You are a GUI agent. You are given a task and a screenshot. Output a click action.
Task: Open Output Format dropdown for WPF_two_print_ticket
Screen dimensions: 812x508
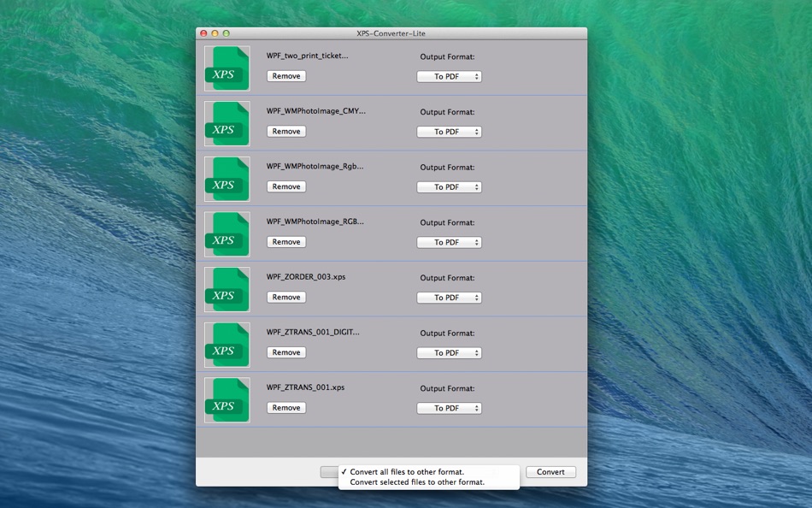pyautogui.click(x=449, y=77)
